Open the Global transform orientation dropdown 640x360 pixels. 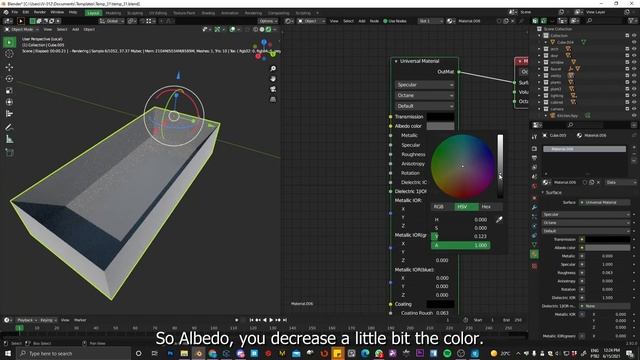click(112, 21)
